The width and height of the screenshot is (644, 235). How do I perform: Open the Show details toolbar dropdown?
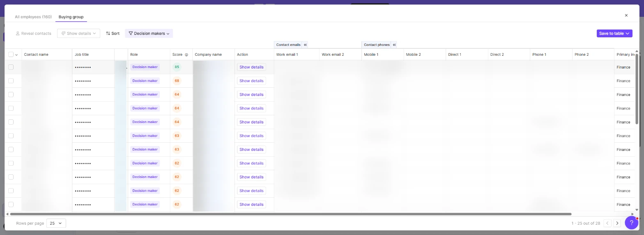click(x=78, y=34)
